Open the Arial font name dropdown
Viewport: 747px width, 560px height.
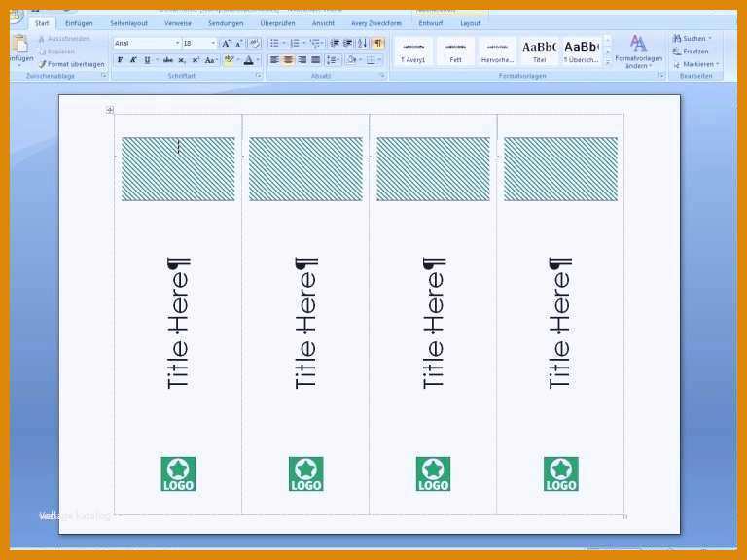[x=177, y=44]
